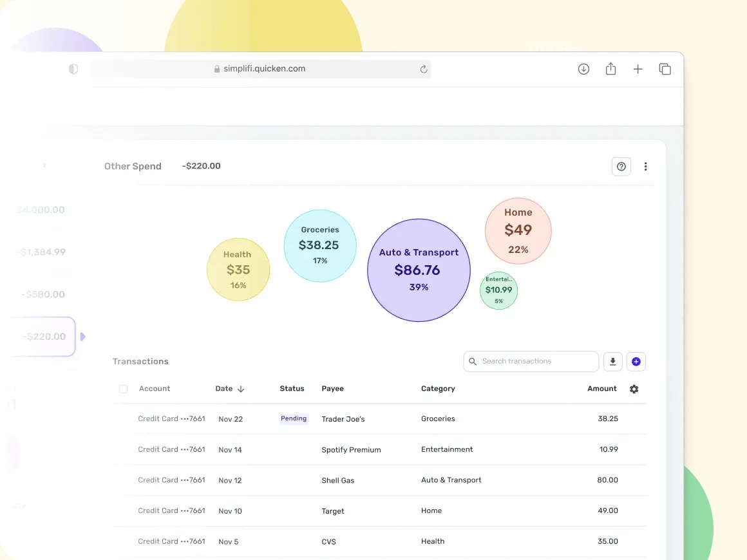Select the Entertainment $10.99 bubble
The width and height of the screenshot is (747, 560).
coord(499,290)
